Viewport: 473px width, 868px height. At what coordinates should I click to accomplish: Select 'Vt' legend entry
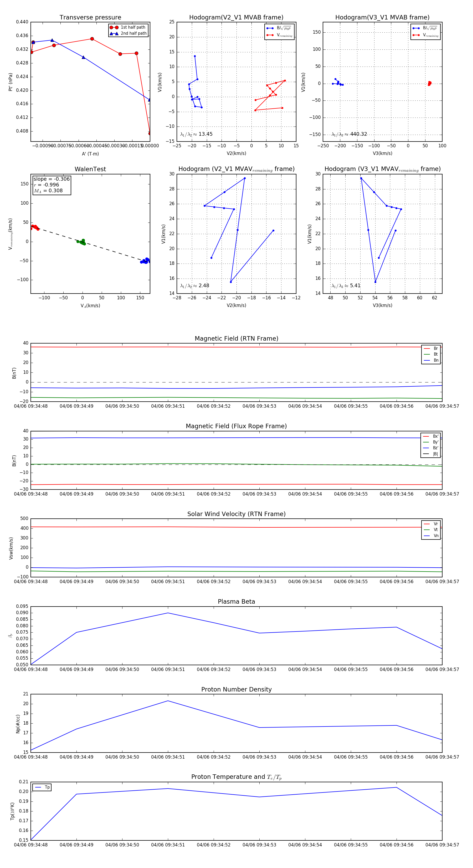[x=431, y=530]
